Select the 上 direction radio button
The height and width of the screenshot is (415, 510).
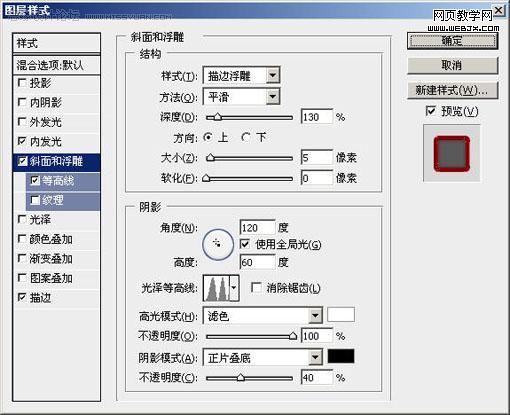click(208, 137)
